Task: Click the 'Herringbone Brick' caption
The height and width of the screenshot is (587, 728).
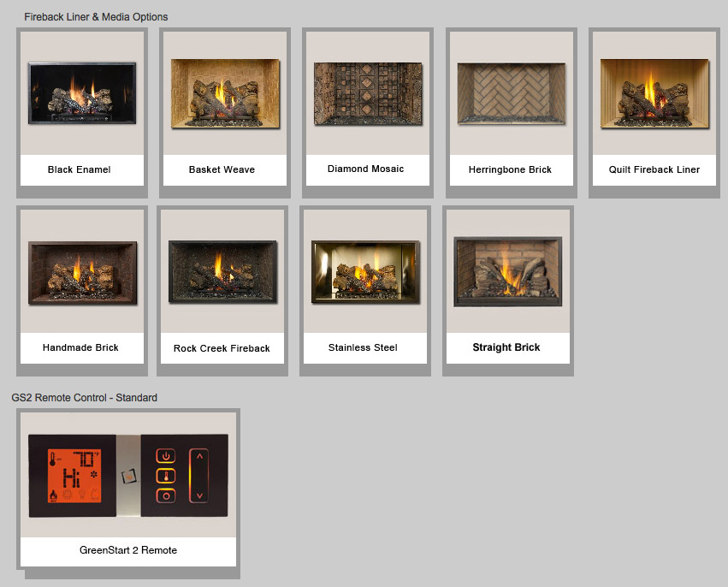Action: (x=510, y=169)
